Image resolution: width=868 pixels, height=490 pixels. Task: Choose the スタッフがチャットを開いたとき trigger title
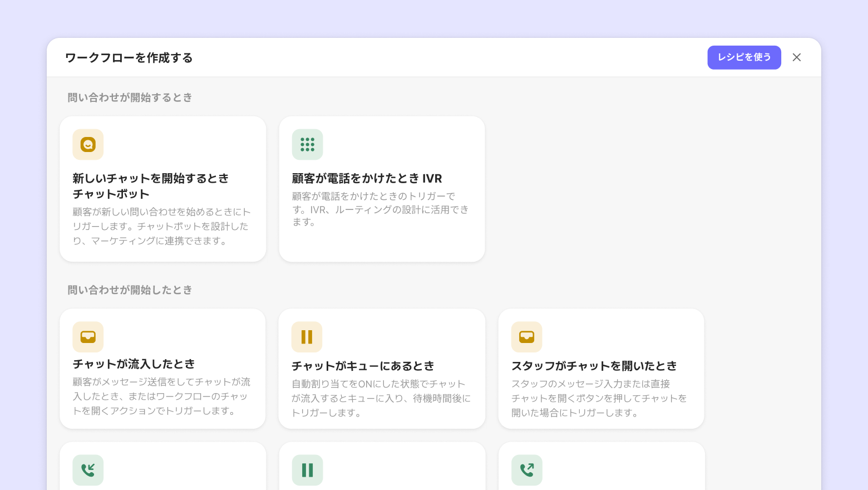coord(594,366)
